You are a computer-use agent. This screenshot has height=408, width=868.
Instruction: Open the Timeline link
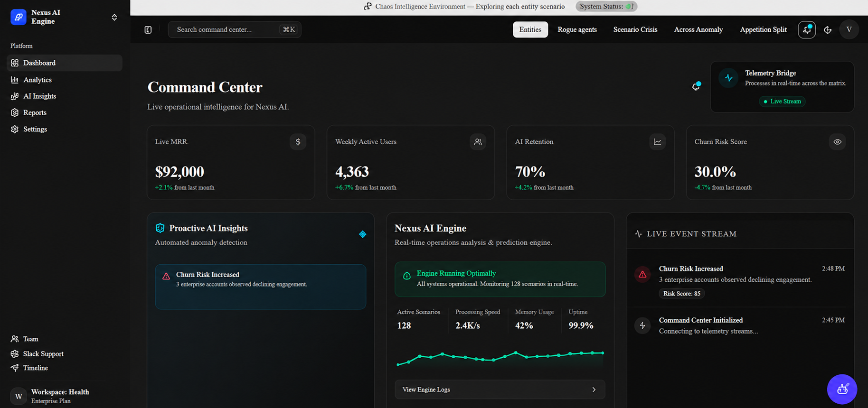click(36, 368)
